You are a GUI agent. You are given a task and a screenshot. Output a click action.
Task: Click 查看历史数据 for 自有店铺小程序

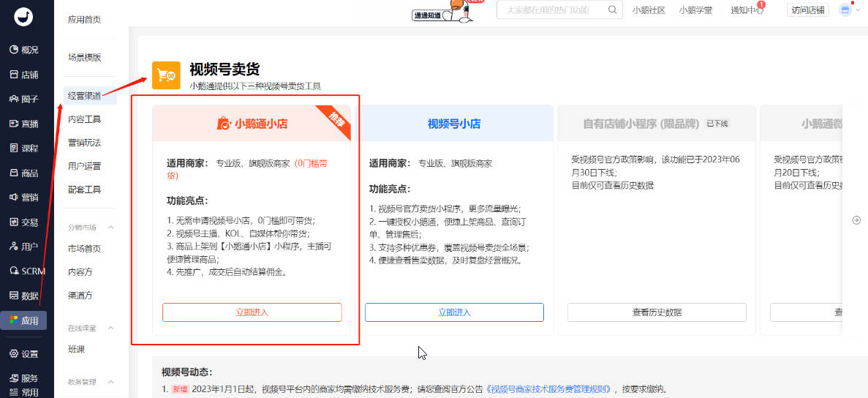point(657,312)
